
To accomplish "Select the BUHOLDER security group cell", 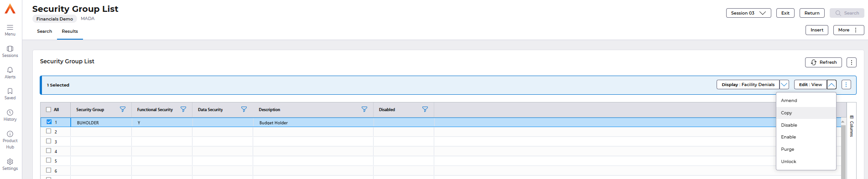I will (101, 123).
